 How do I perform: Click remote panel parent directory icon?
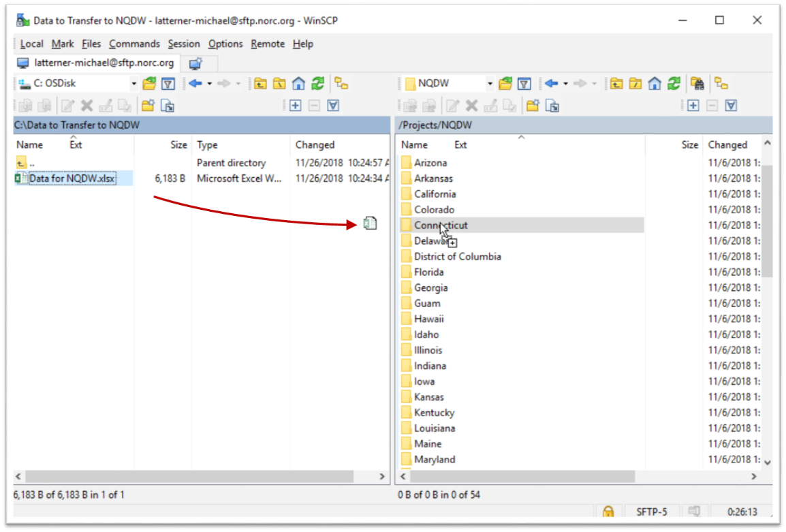616,84
